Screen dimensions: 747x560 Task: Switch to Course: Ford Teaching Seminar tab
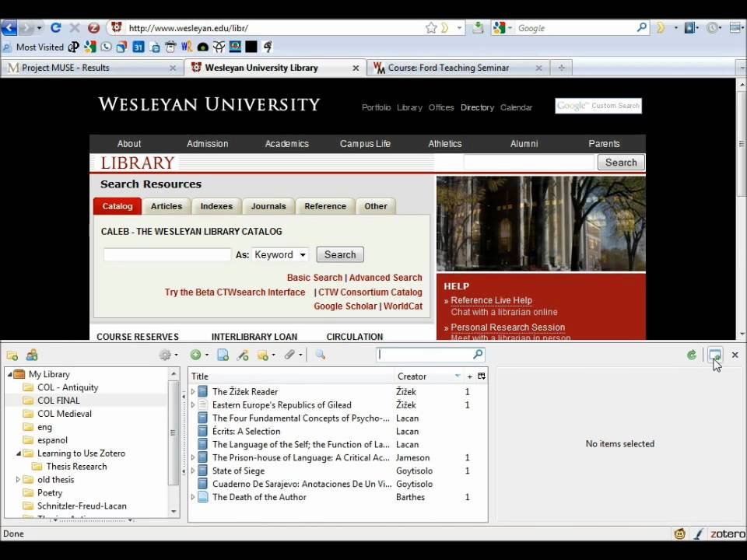458,68
